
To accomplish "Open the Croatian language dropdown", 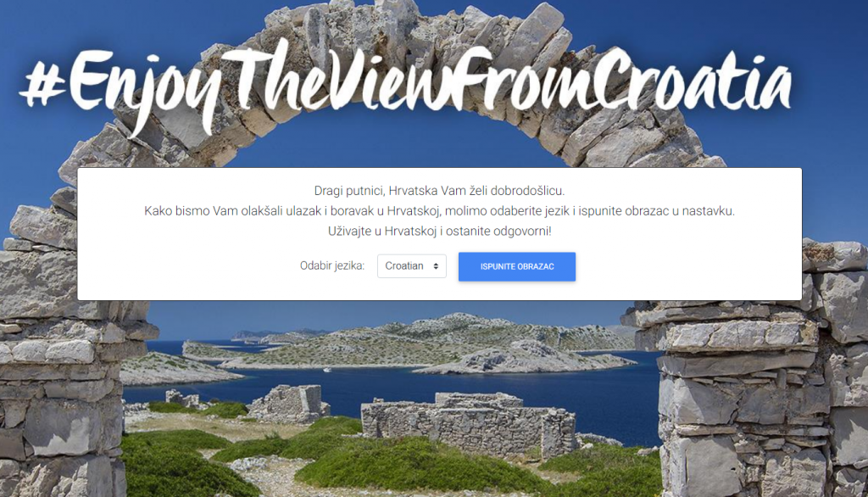I will pyautogui.click(x=411, y=266).
